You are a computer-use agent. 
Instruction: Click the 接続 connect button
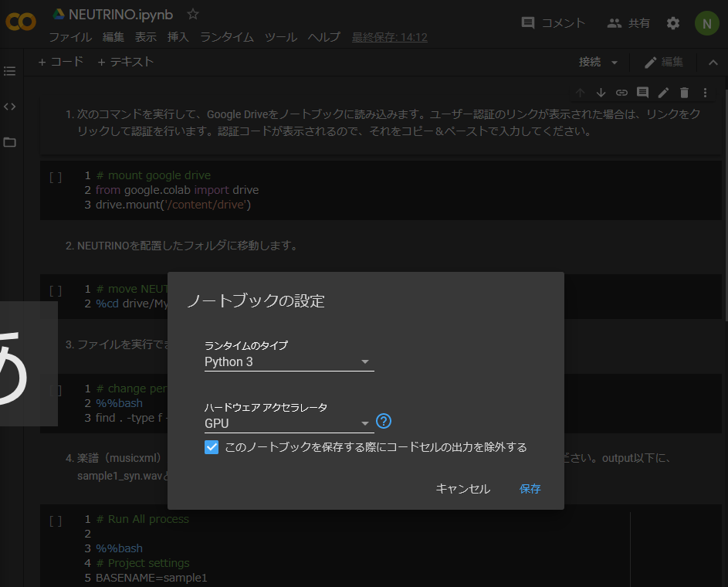tap(590, 62)
